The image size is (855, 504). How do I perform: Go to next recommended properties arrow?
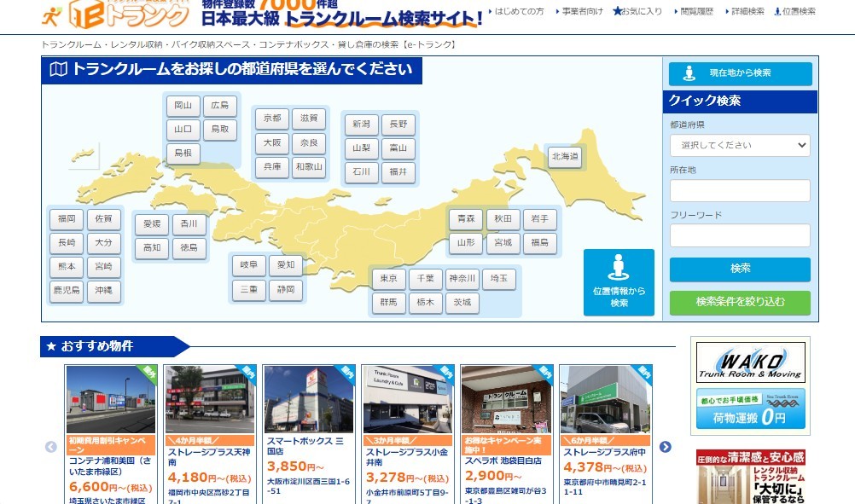pyautogui.click(x=666, y=447)
